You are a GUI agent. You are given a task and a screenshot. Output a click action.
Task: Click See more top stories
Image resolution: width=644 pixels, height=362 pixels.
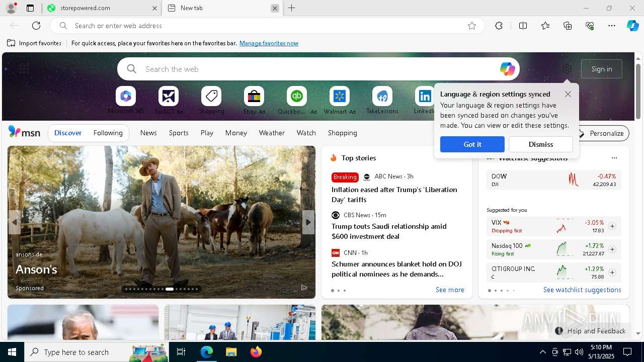coord(450,290)
